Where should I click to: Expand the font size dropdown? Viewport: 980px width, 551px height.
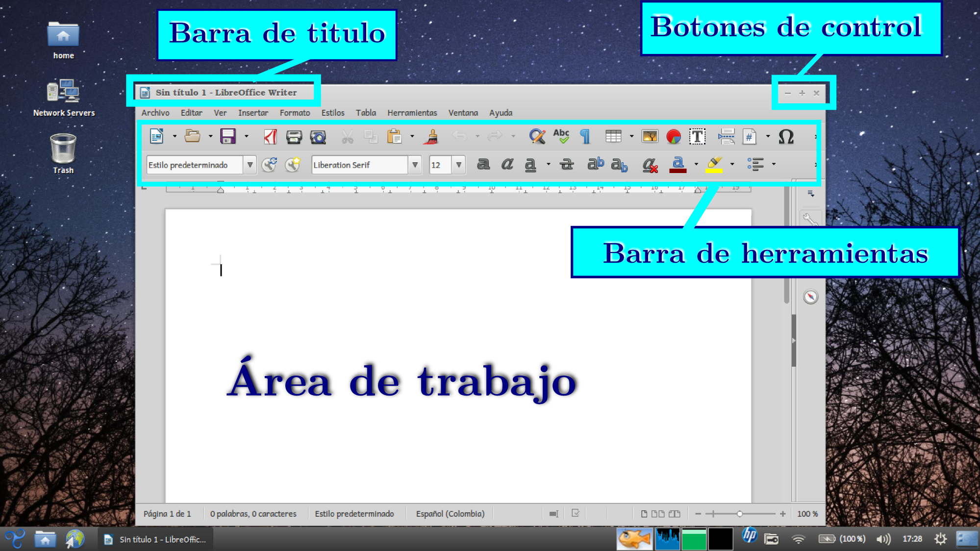459,165
